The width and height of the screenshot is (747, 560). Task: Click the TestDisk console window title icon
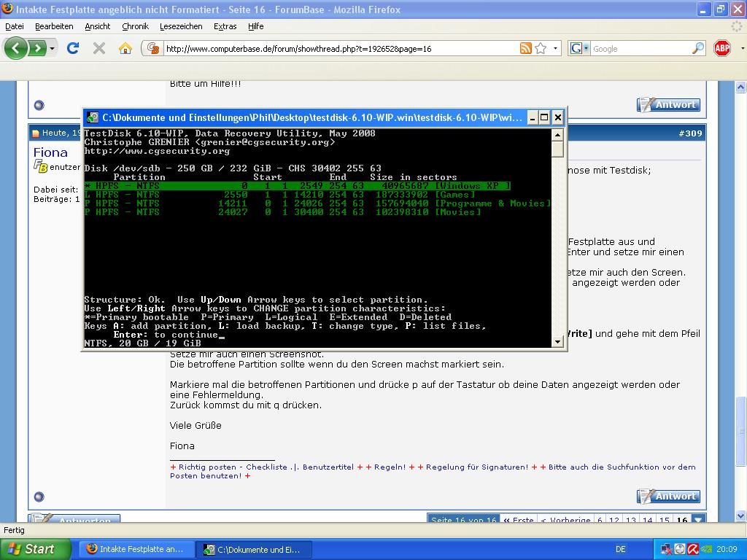93,117
